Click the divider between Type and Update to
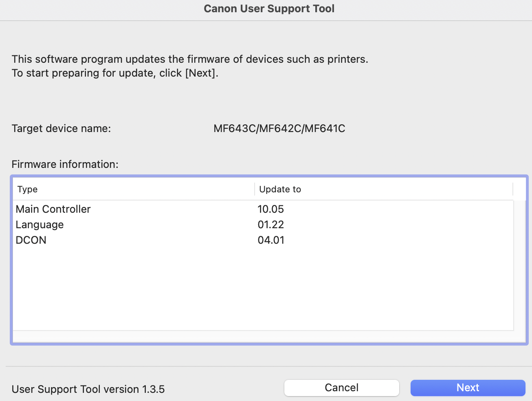This screenshot has width=532, height=401. (255, 189)
